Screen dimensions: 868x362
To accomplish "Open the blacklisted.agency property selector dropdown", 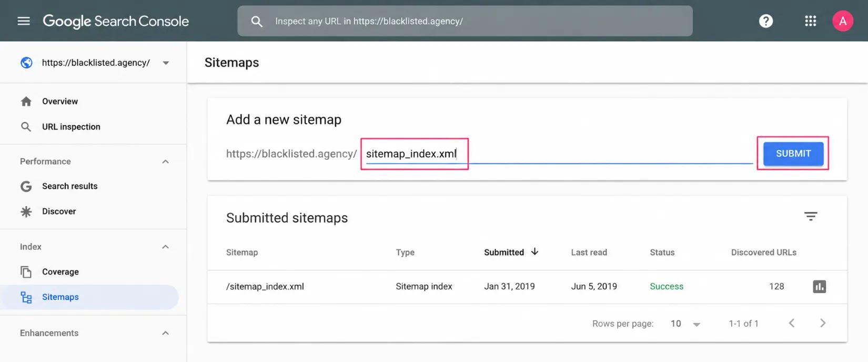I will tap(95, 63).
